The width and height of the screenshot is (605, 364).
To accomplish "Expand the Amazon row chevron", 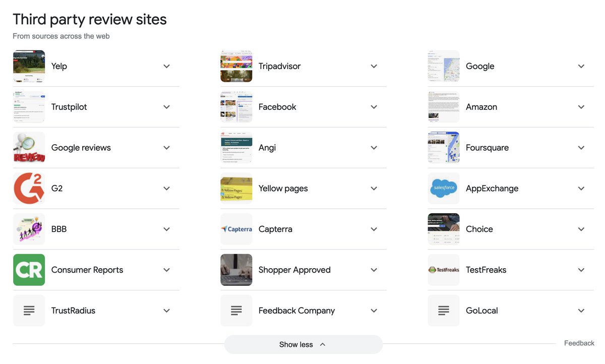I will pos(581,107).
